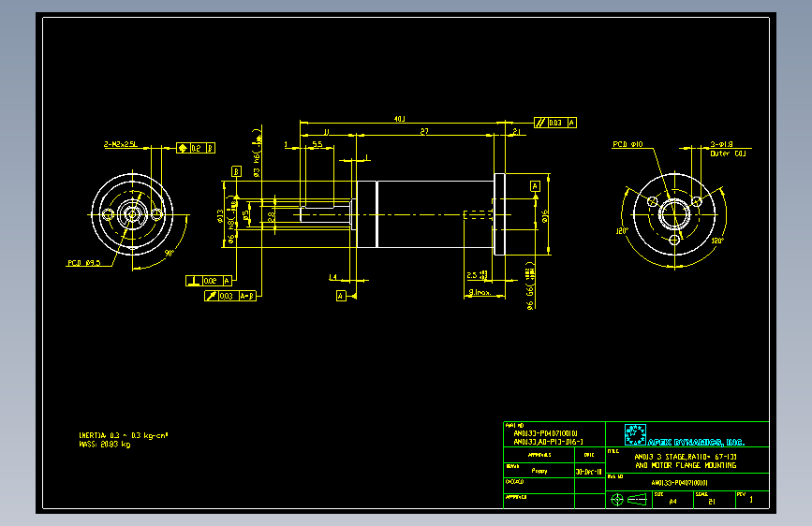Click the PCD ø9.5 label
This screenshot has width=812, height=526.
tap(84, 263)
